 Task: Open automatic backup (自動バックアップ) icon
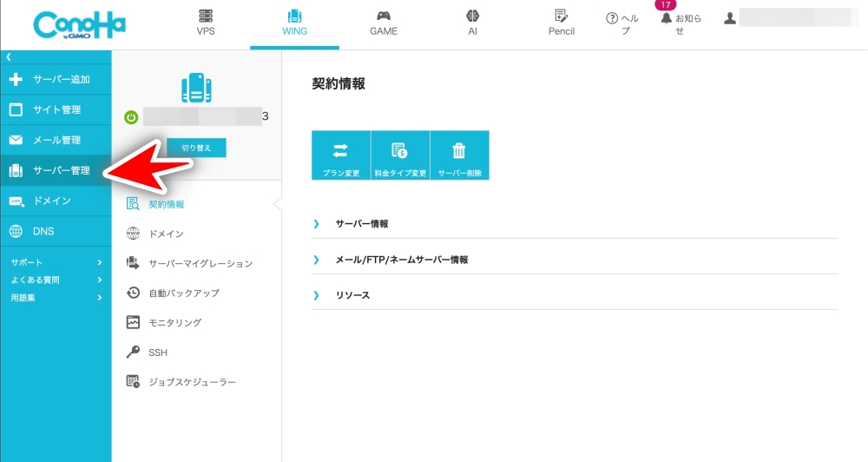point(133,294)
